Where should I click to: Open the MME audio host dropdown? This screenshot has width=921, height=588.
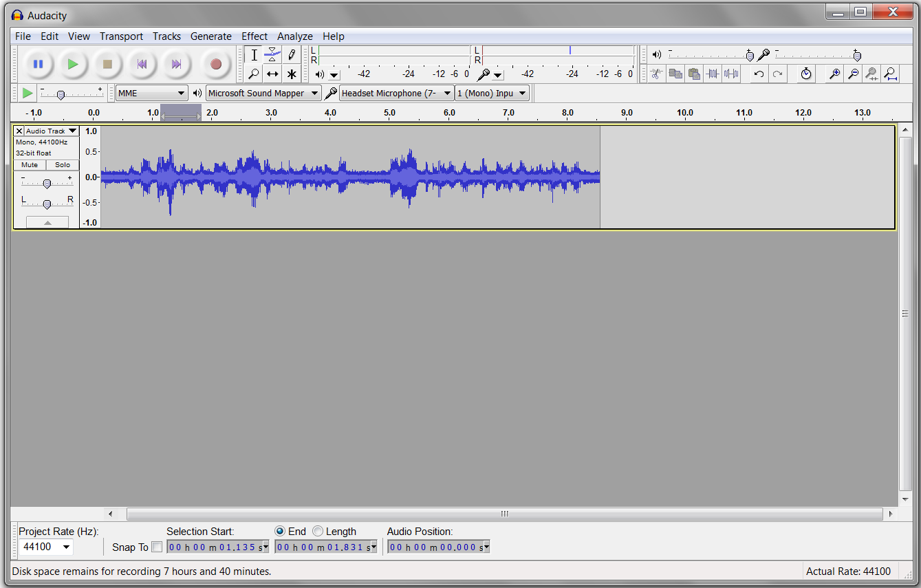(x=151, y=93)
